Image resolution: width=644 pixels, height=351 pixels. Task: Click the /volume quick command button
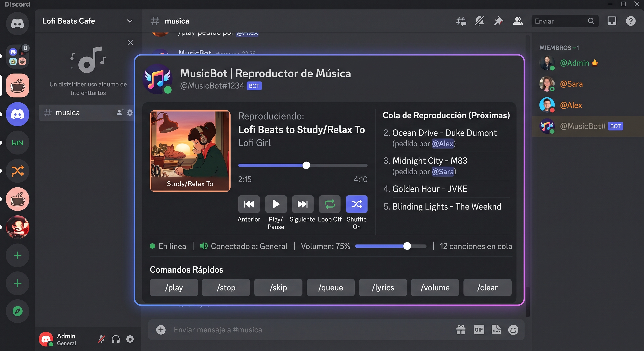click(x=435, y=287)
